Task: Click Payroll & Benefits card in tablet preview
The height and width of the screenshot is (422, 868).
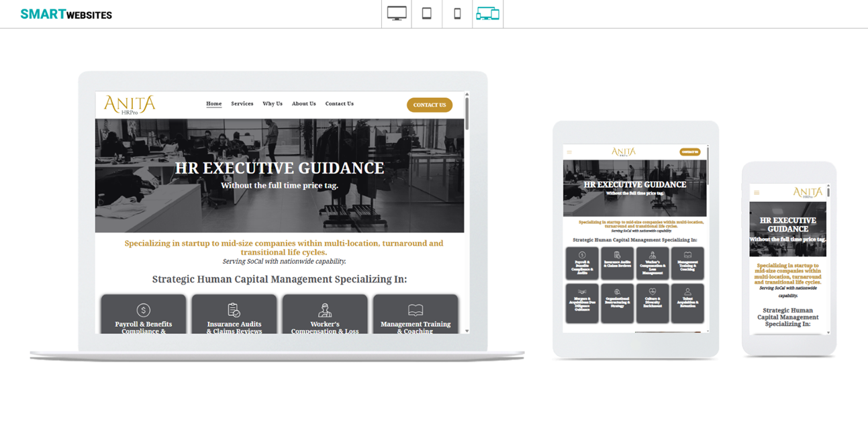Action: pos(582,263)
